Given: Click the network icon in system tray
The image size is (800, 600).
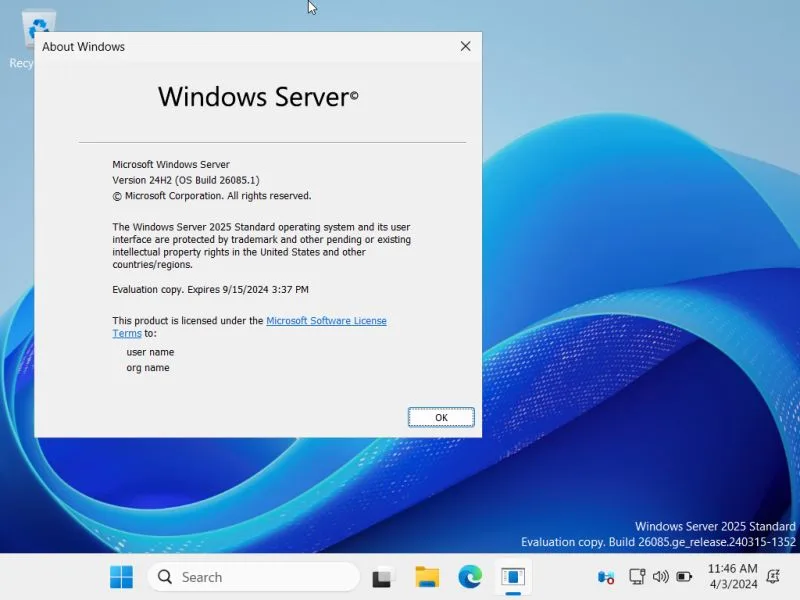Looking at the screenshot, I should [x=636, y=577].
